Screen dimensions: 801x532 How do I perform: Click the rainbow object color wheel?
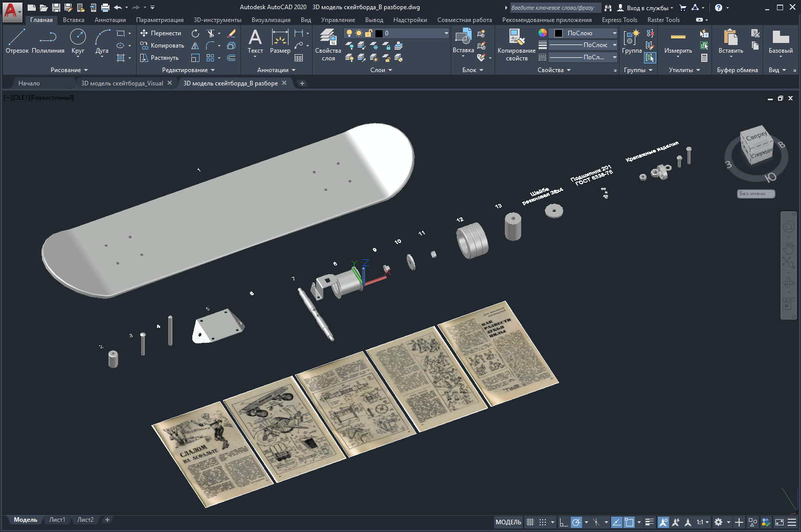tap(543, 33)
